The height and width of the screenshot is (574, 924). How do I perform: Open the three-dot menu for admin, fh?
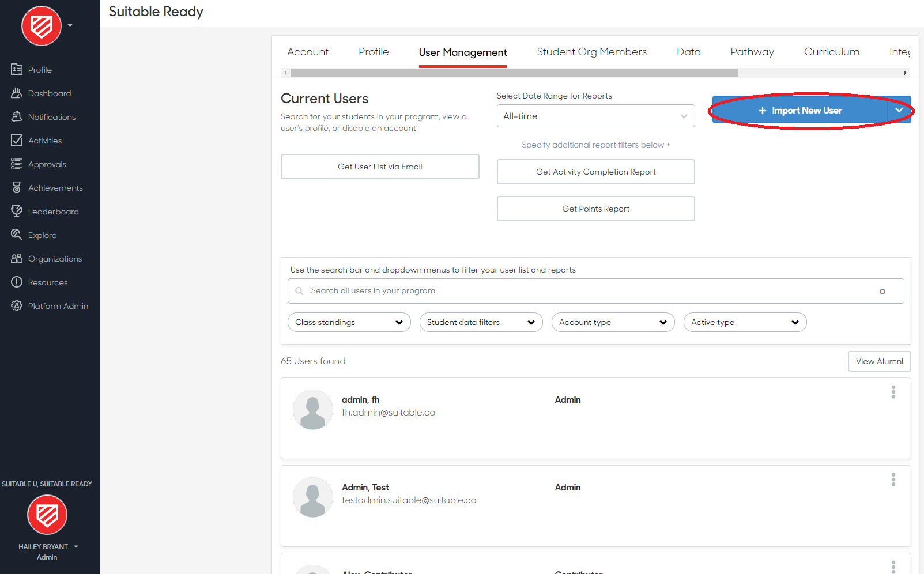click(x=893, y=392)
